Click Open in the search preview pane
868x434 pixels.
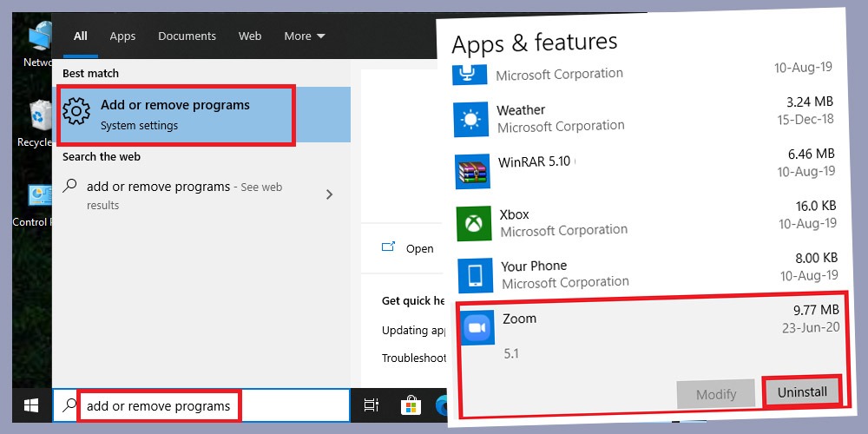point(419,248)
